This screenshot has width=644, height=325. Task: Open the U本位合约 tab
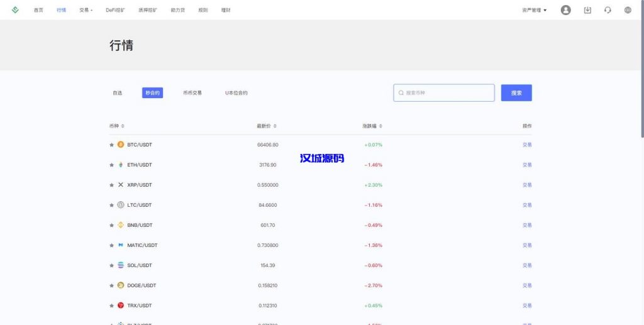click(236, 93)
